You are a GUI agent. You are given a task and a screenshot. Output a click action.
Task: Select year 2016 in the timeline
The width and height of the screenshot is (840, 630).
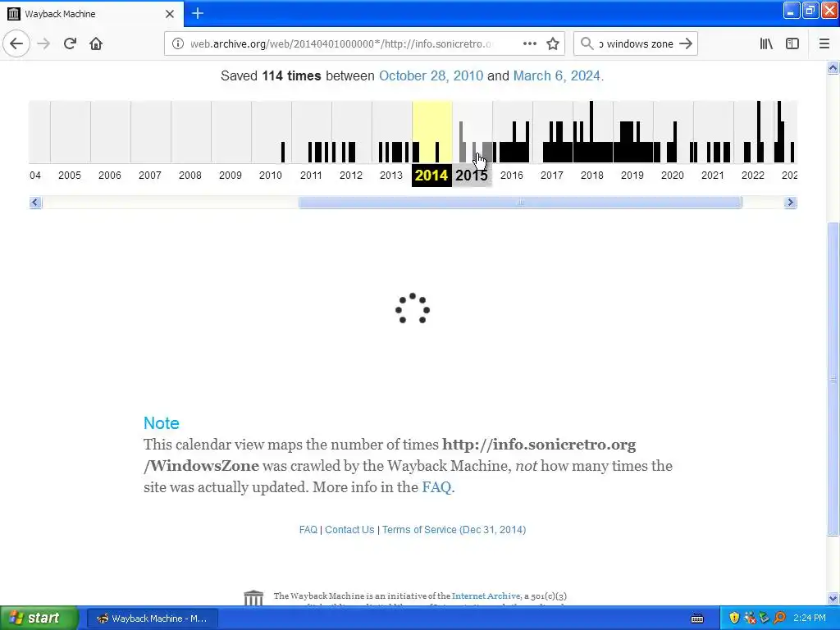[x=512, y=176]
